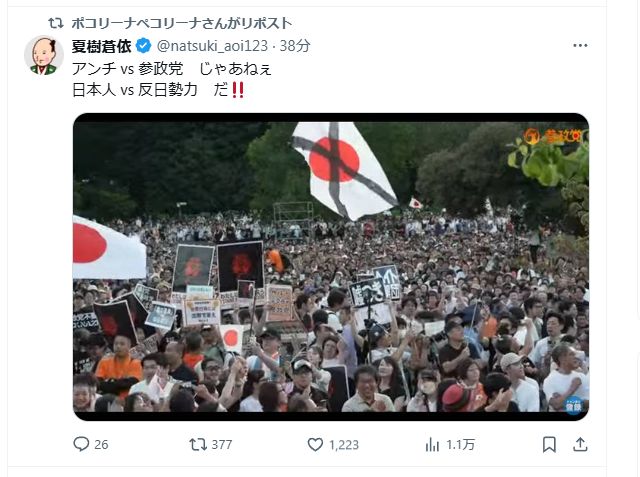Repost the tweet with 377 reposts
The height and width of the screenshot is (477, 640).
click(x=198, y=444)
